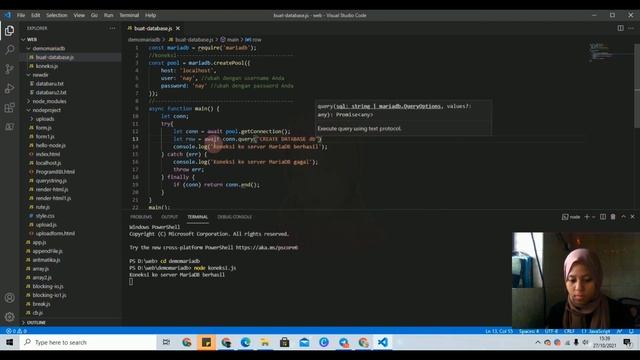Viewport: 640px width, 360px height.
Task: Open the Visual Studio Code logo menu
Action: (8, 15)
